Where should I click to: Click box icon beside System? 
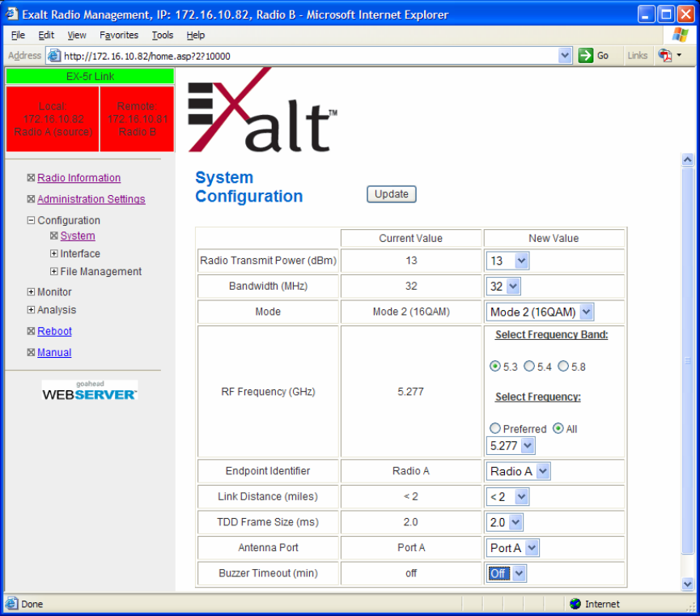click(54, 236)
